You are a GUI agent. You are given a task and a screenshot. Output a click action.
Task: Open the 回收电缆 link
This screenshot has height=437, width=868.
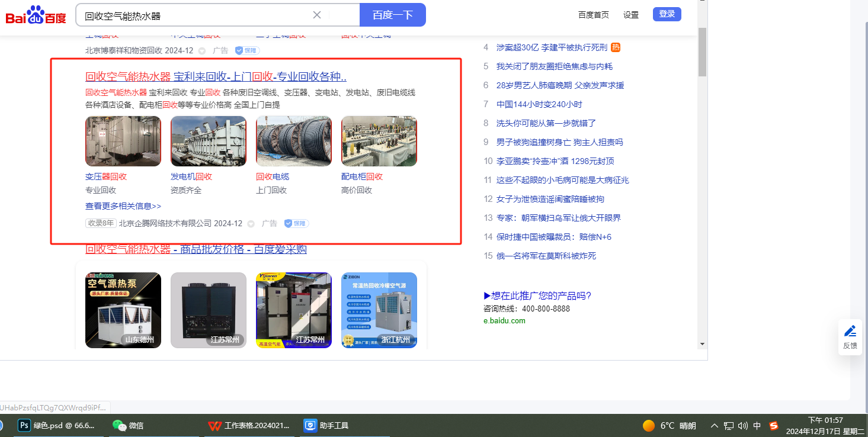coord(273,176)
